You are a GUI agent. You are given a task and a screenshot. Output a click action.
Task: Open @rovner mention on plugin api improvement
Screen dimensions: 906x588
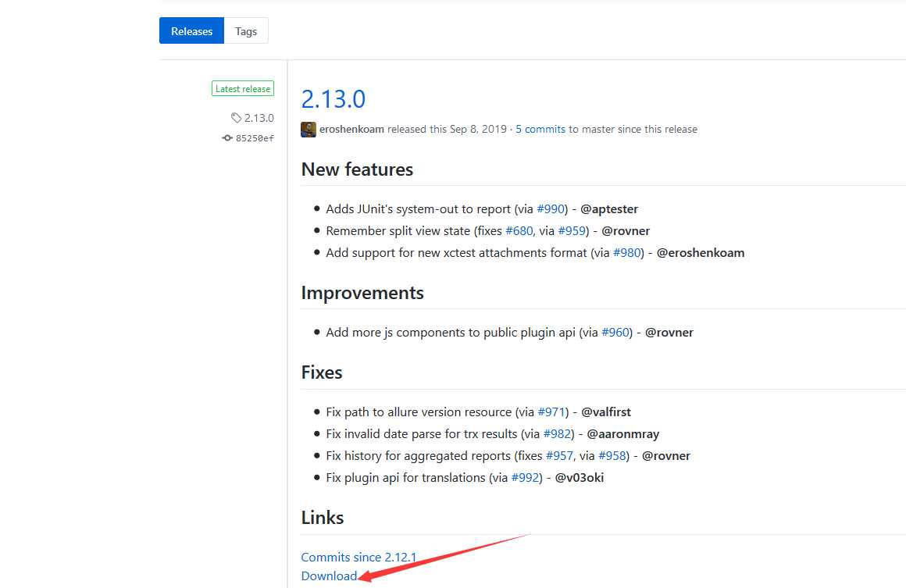[x=669, y=333]
